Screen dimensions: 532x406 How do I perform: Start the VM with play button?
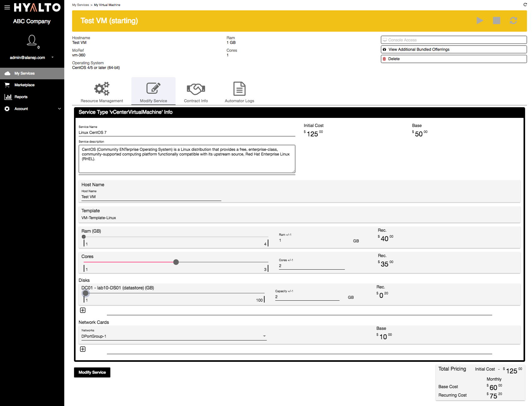480,21
